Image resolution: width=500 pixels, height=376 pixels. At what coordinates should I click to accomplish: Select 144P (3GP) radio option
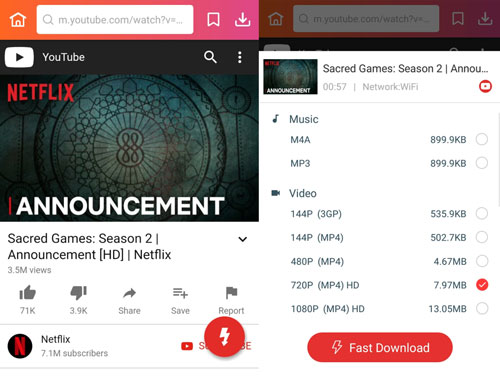(x=482, y=213)
